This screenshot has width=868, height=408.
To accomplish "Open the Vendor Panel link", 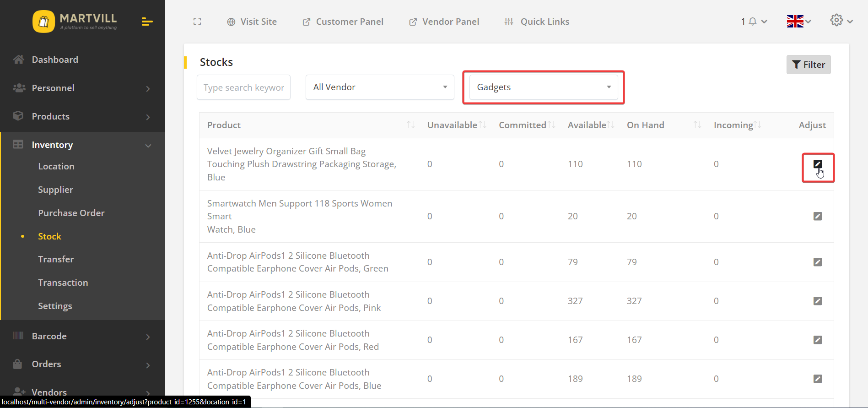I will 444,22.
